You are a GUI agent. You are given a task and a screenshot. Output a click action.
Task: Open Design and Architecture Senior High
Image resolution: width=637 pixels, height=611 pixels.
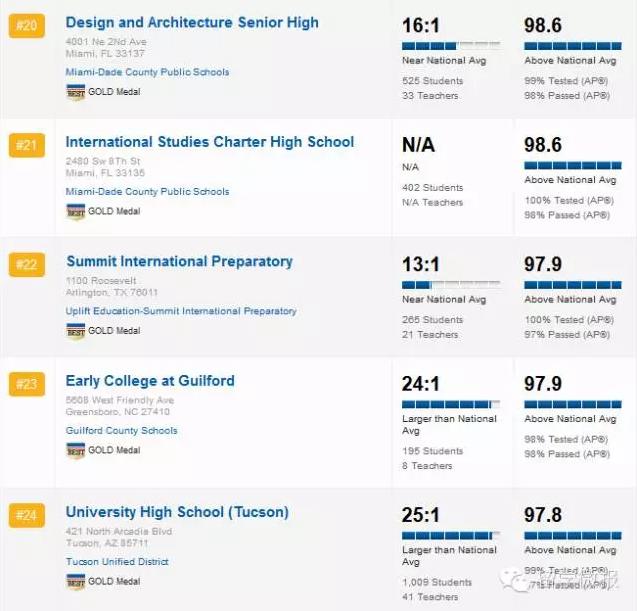pyautogui.click(x=192, y=22)
